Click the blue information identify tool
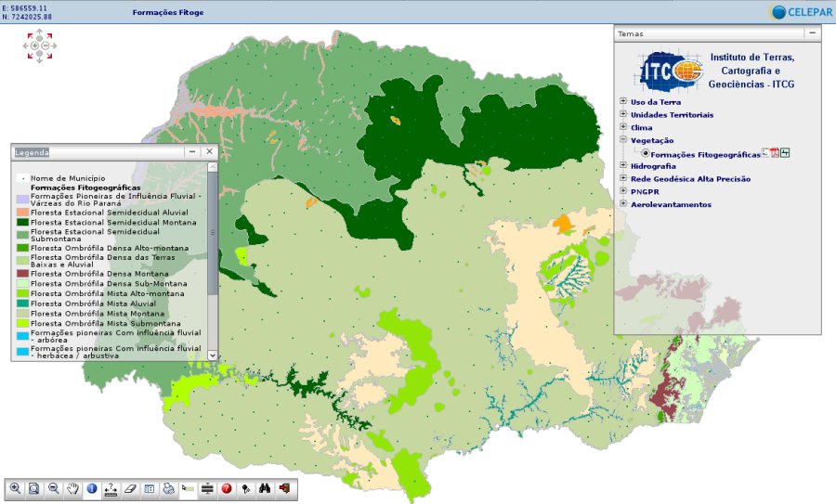836x504 pixels. point(92,488)
